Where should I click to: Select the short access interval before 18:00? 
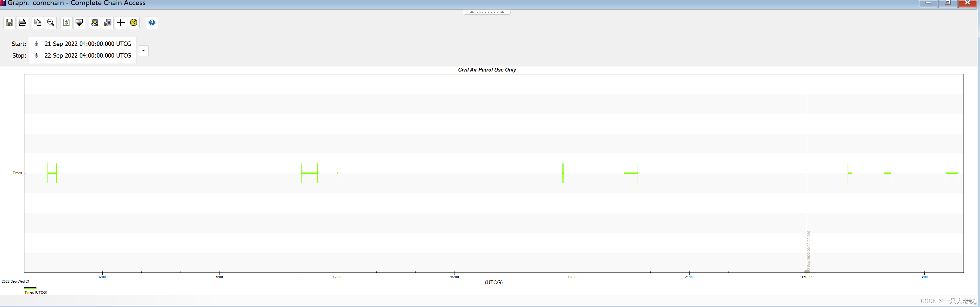click(563, 173)
